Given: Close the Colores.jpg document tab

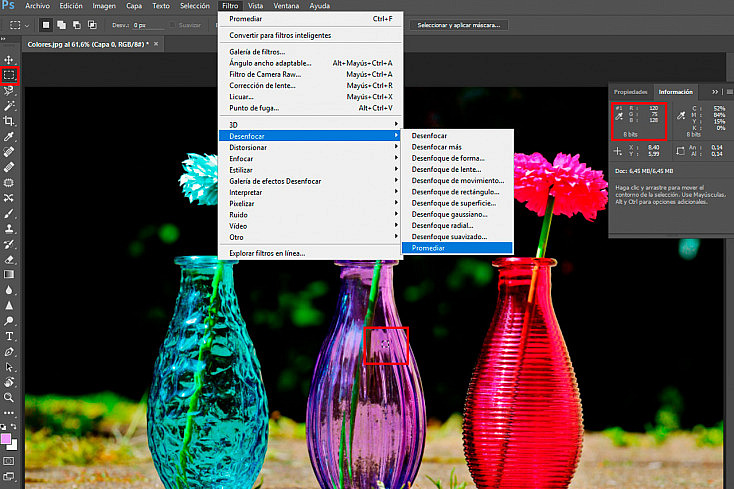Looking at the screenshot, I should coord(156,44).
